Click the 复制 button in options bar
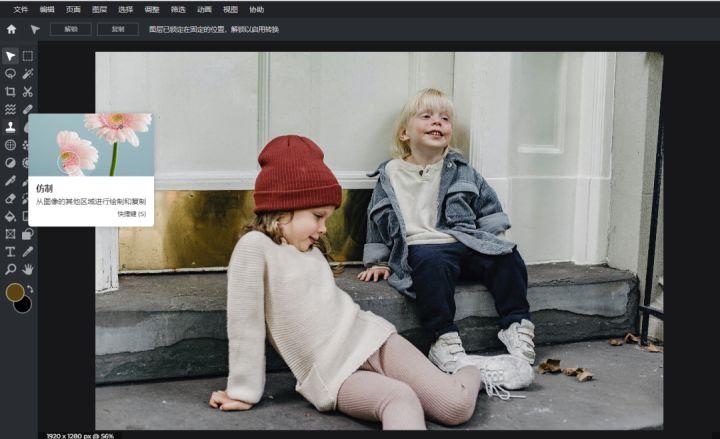The image size is (720, 439). tap(118, 29)
